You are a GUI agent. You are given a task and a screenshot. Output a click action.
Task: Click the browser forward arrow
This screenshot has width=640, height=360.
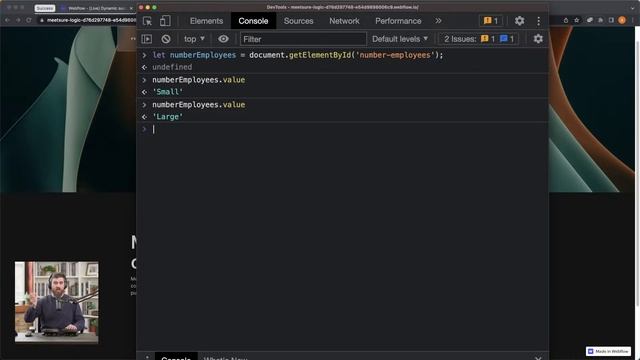18,20
